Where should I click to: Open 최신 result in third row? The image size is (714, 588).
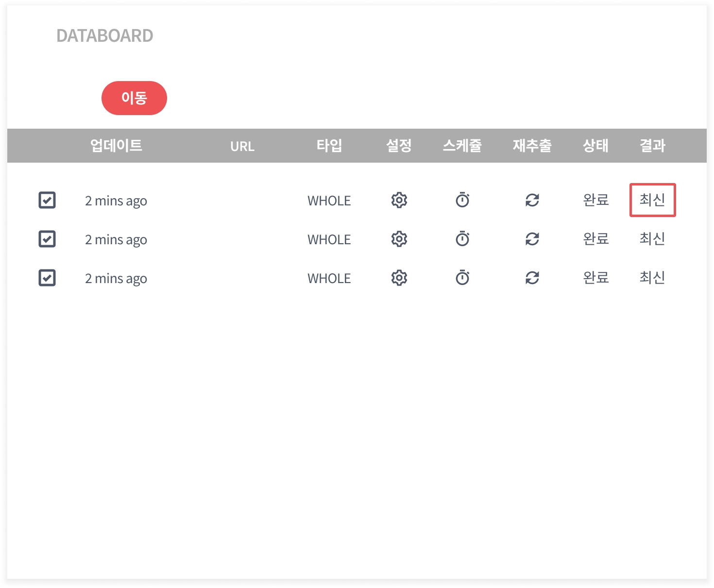pos(652,278)
